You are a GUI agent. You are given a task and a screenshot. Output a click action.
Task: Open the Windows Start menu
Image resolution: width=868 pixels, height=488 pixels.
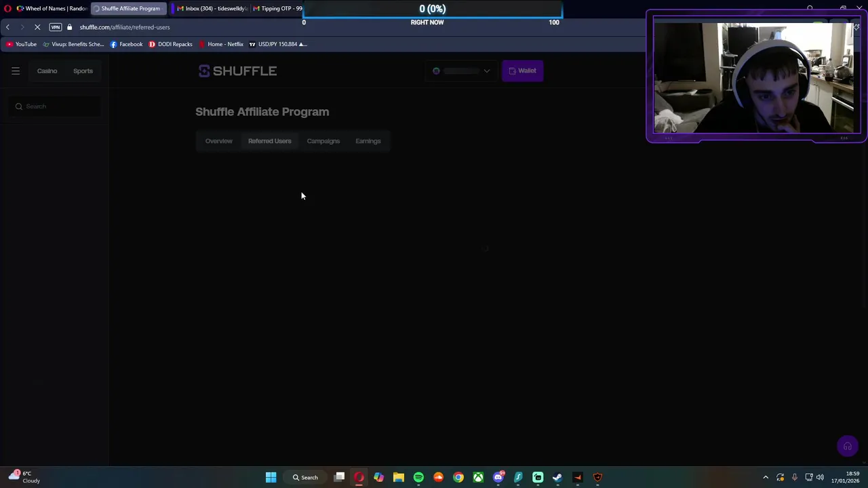[x=271, y=478]
